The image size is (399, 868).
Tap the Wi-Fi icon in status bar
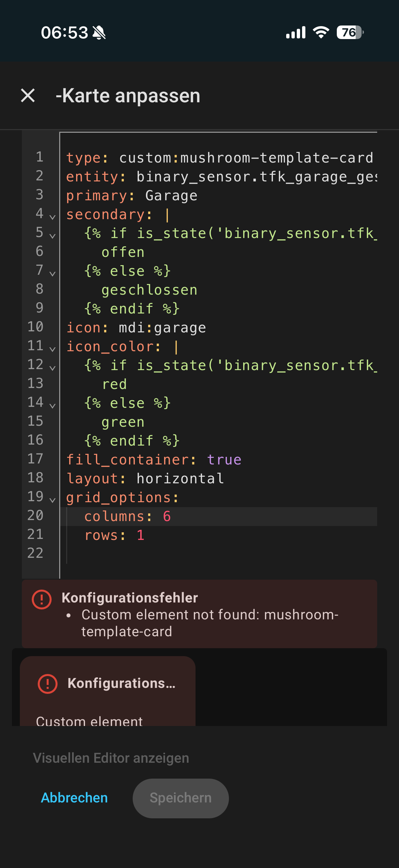(321, 32)
